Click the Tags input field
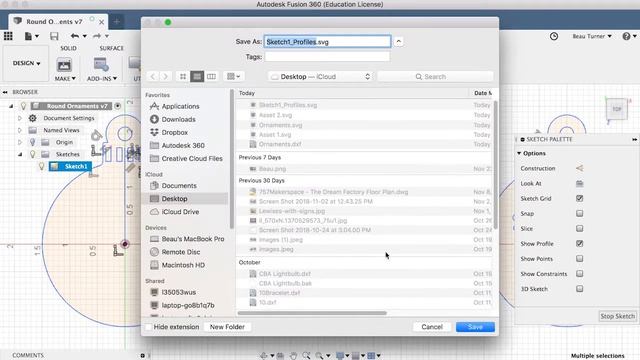 pyautogui.click(x=327, y=57)
